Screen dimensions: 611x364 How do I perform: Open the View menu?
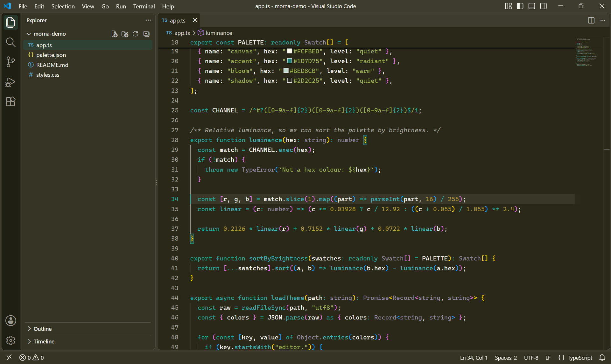coord(88,6)
